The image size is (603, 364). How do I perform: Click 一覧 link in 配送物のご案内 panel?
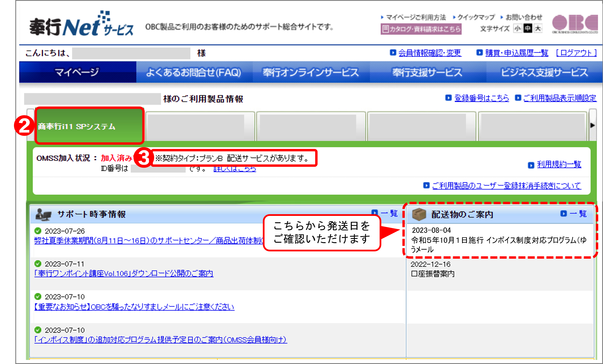pyautogui.click(x=578, y=214)
